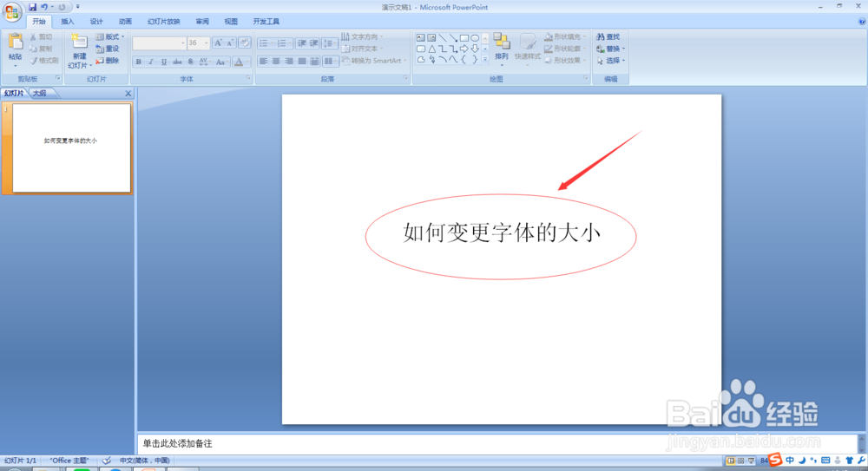Switch to the 大纲 outline pane tab
The width and height of the screenshot is (868, 471).
(x=40, y=93)
